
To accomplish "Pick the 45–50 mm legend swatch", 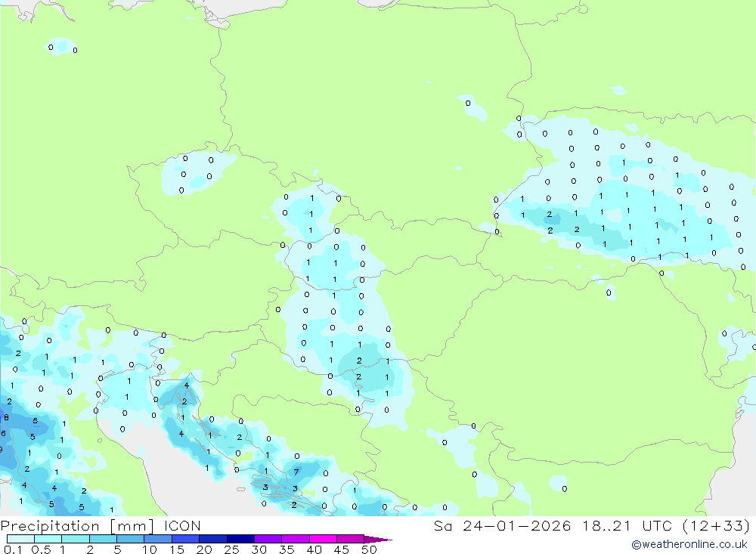I will (x=350, y=539).
